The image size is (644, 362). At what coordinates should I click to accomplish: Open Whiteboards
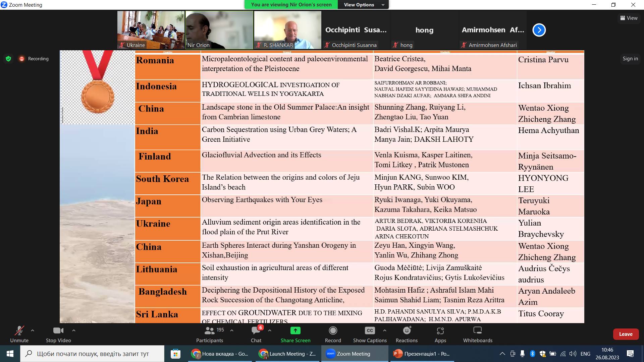[x=478, y=334]
